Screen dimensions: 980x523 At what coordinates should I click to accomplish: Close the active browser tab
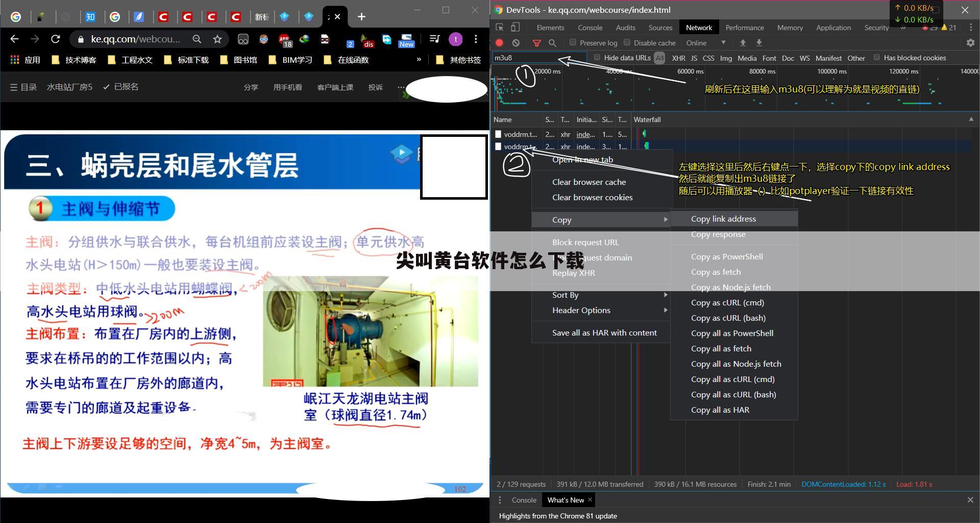click(x=337, y=17)
